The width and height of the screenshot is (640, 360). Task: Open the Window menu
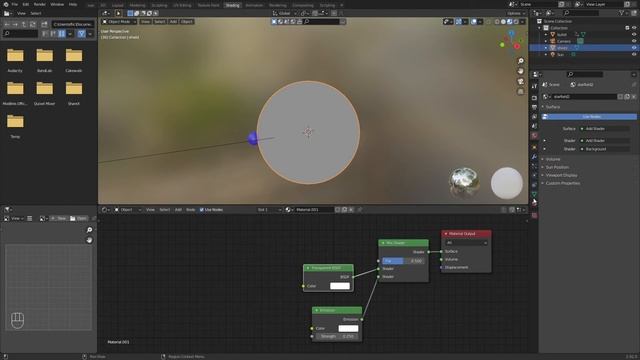57,4
